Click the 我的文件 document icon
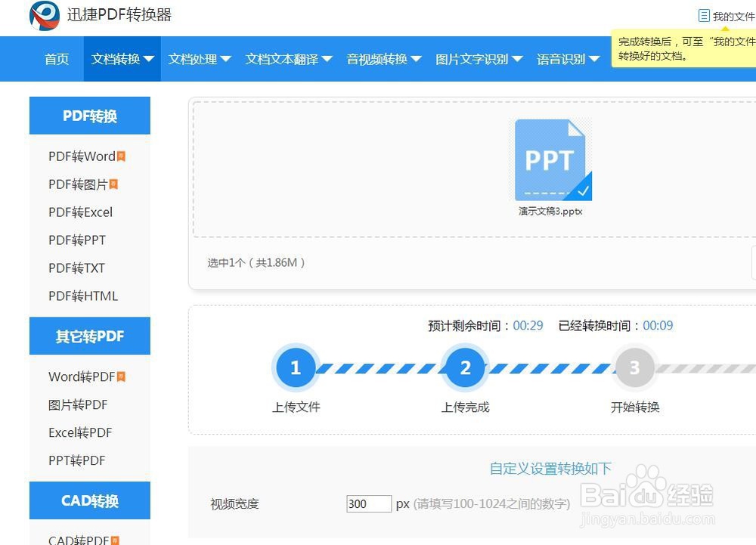Viewport: 756px width, 545px height. 706,15
